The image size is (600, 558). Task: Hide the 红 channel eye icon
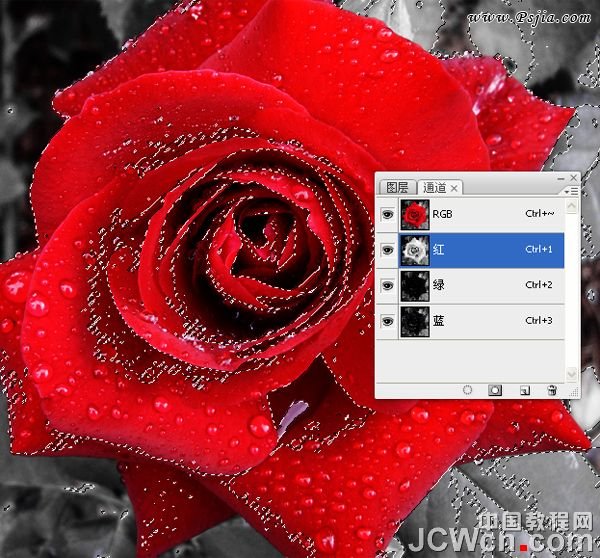pos(388,250)
